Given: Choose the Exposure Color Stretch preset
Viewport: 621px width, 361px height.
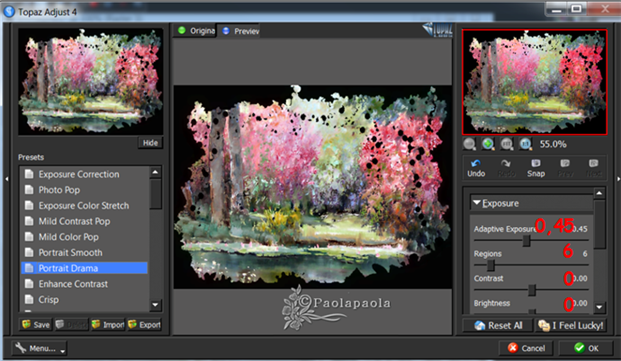Looking at the screenshot, I should (84, 206).
